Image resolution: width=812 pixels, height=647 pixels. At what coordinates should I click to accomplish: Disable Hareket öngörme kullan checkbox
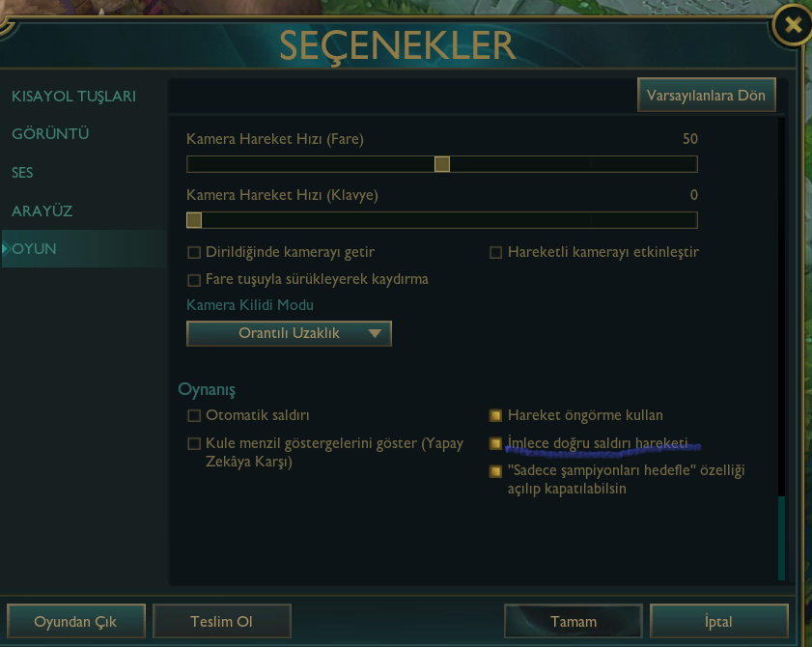495,415
